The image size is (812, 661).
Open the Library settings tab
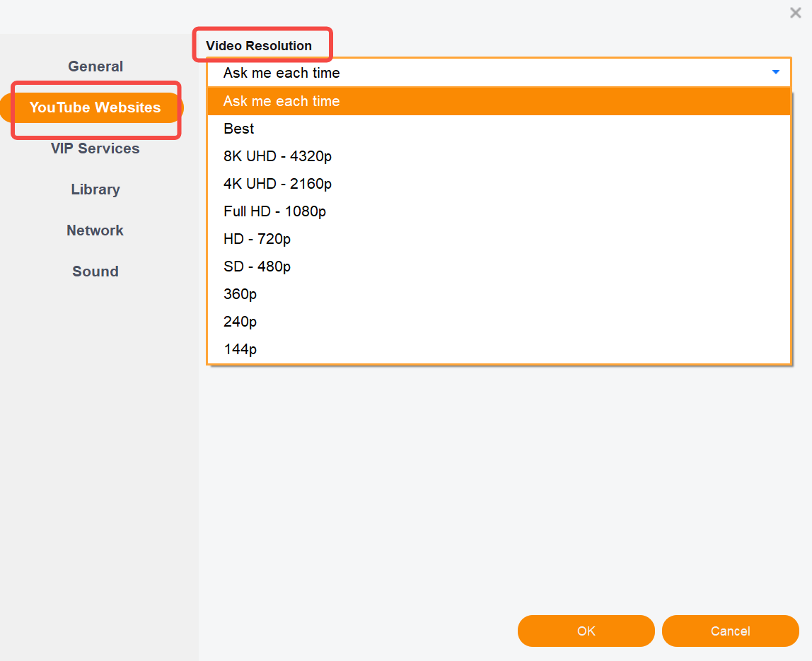pos(95,189)
